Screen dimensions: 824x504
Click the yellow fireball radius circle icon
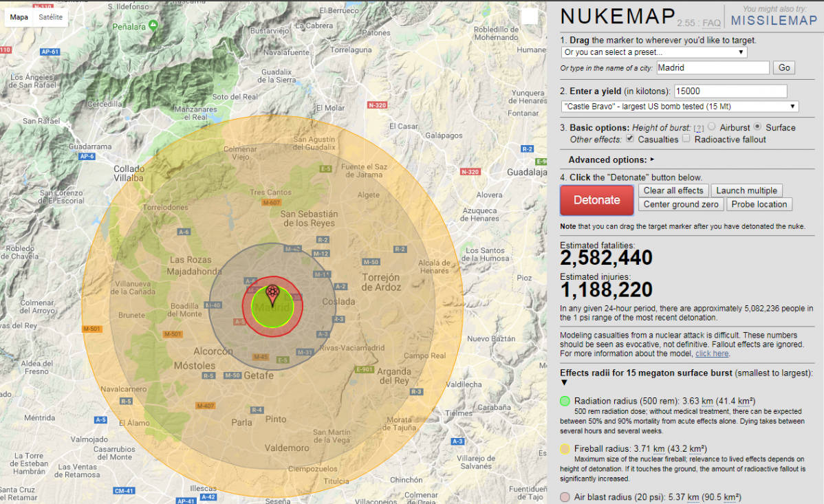point(565,449)
